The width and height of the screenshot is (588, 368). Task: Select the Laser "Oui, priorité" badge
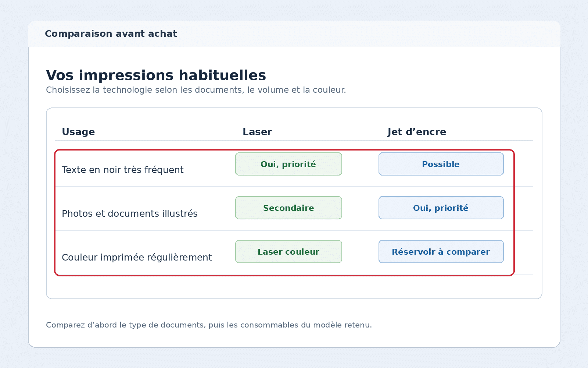click(288, 164)
